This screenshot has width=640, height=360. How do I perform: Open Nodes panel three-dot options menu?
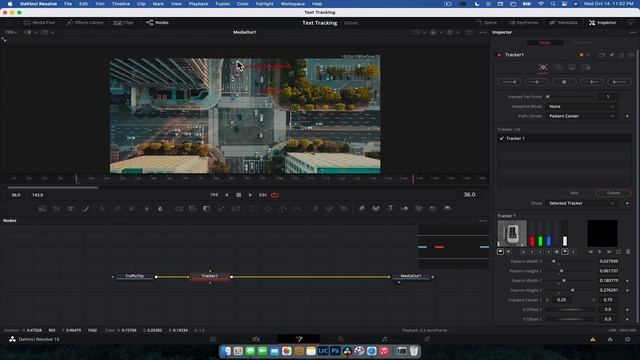(x=483, y=221)
